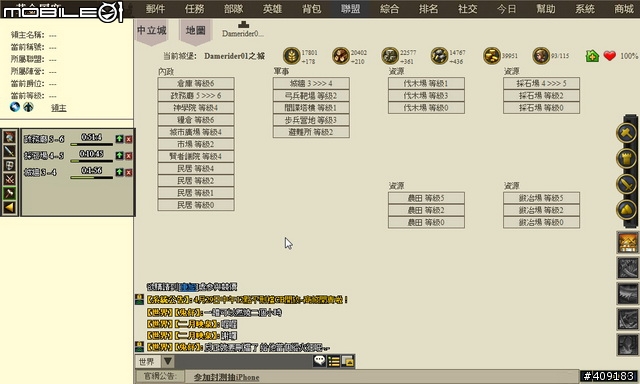This screenshot has width=640, height=384.
Task: Open the 採石場 4 >>> 5 building
Action: tap(541, 84)
